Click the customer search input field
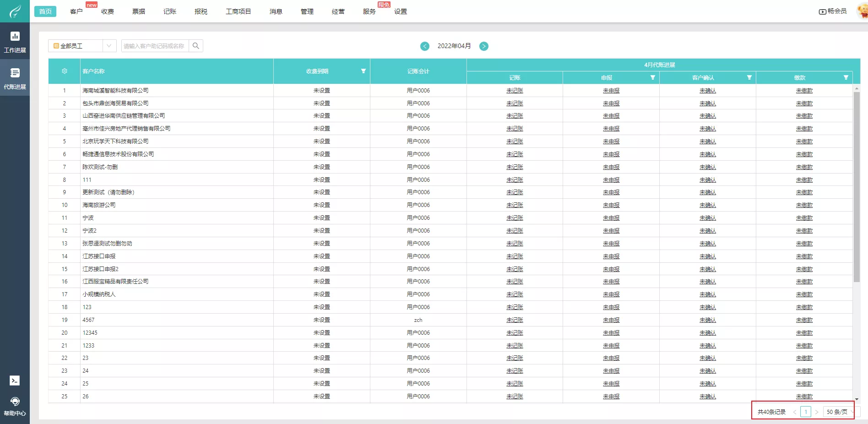The width and height of the screenshot is (868, 424). pyautogui.click(x=155, y=46)
